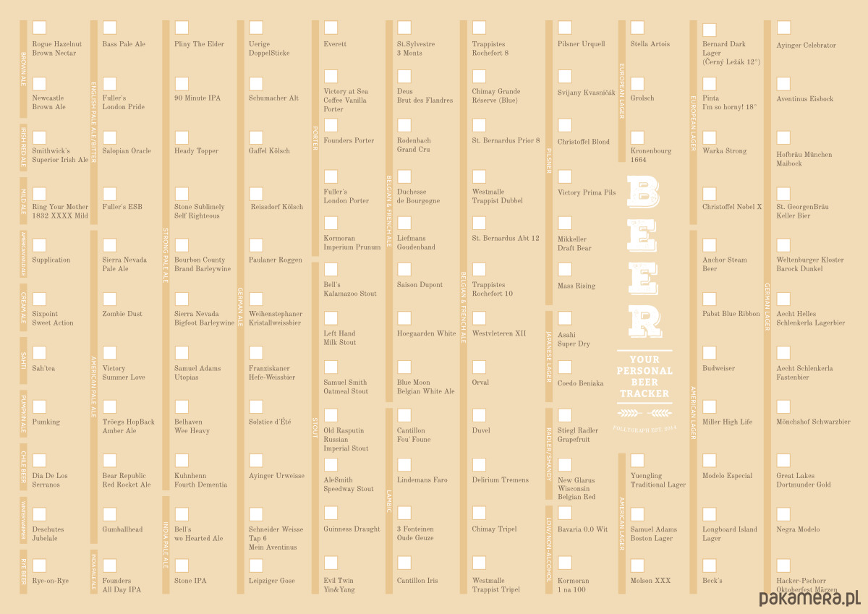Mark the Bass Pale Ale checkbox

(109, 27)
